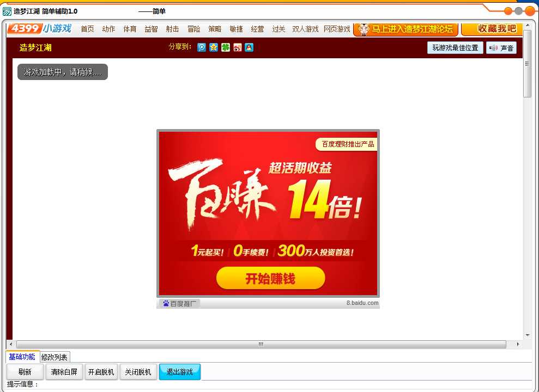539x392 pixels.
Task: Open the 体育 game category
Action: [x=130, y=29]
